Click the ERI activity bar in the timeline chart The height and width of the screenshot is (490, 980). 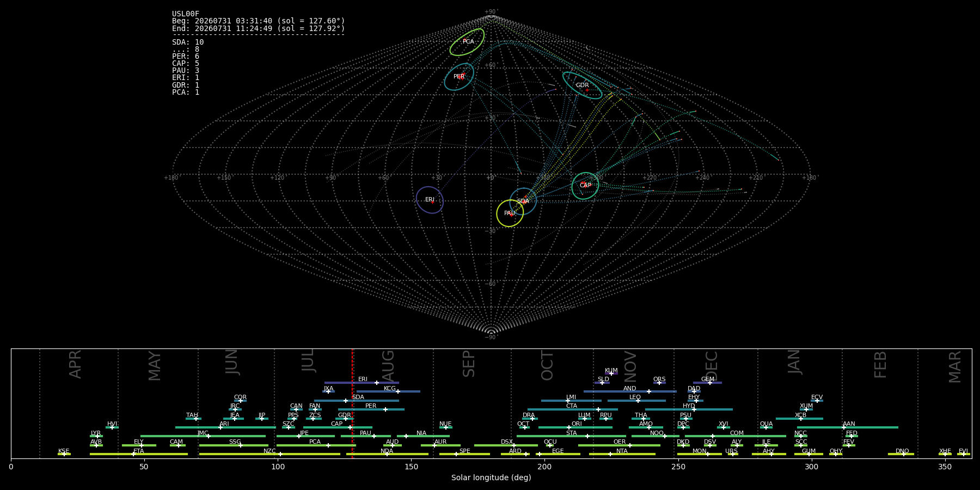tap(362, 383)
